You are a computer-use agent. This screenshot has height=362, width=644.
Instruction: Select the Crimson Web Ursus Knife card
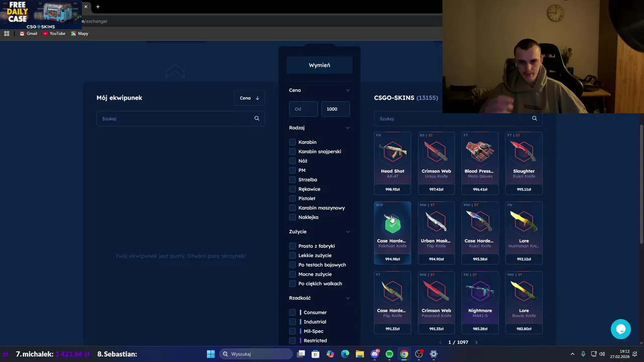pos(436,163)
